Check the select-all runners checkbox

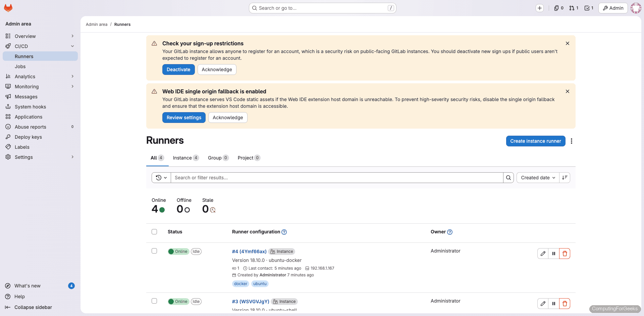pyautogui.click(x=154, y=232)
